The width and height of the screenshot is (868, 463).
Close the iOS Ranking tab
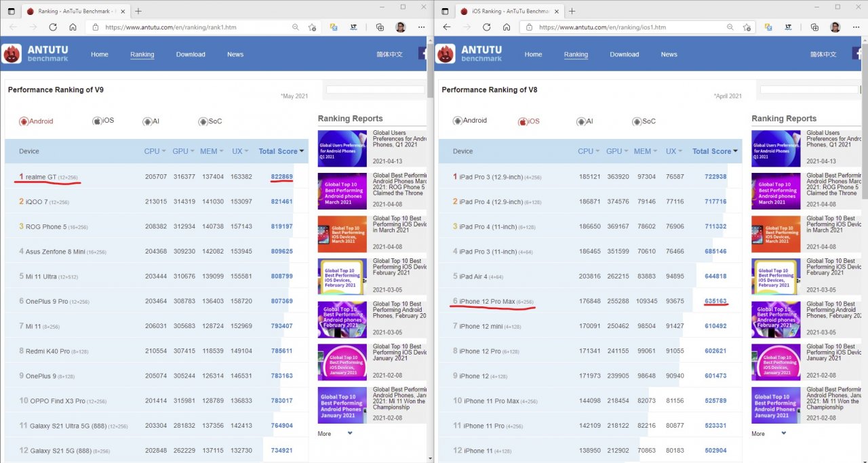pyautogui.click(x=557, y=11)
